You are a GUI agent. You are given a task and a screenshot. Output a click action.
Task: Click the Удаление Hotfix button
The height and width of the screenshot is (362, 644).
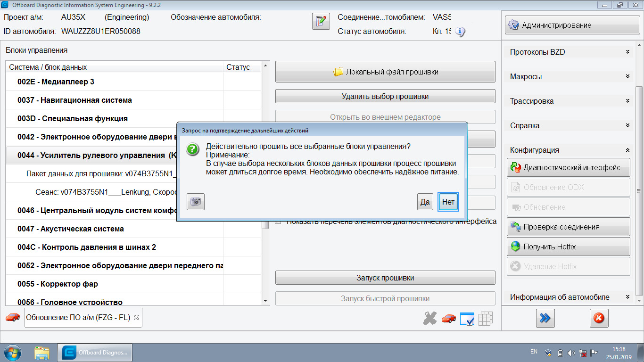pos(569,266)
